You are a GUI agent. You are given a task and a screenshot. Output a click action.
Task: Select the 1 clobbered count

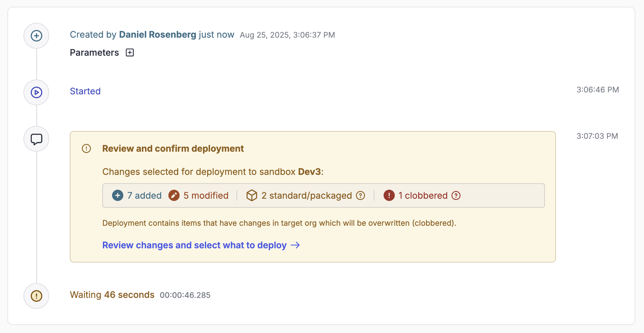point(423,195)
